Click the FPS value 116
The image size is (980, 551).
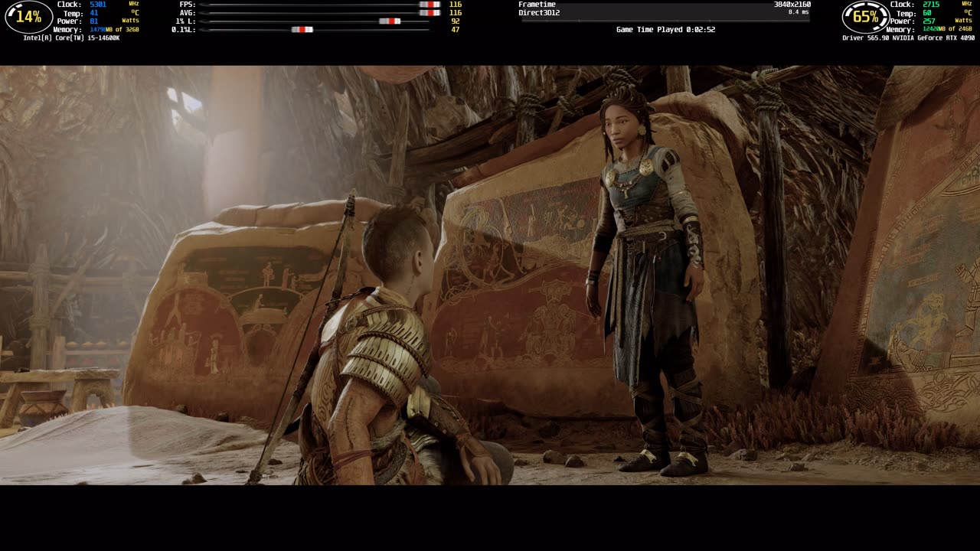pyautogui.click(x=456, y=5)
